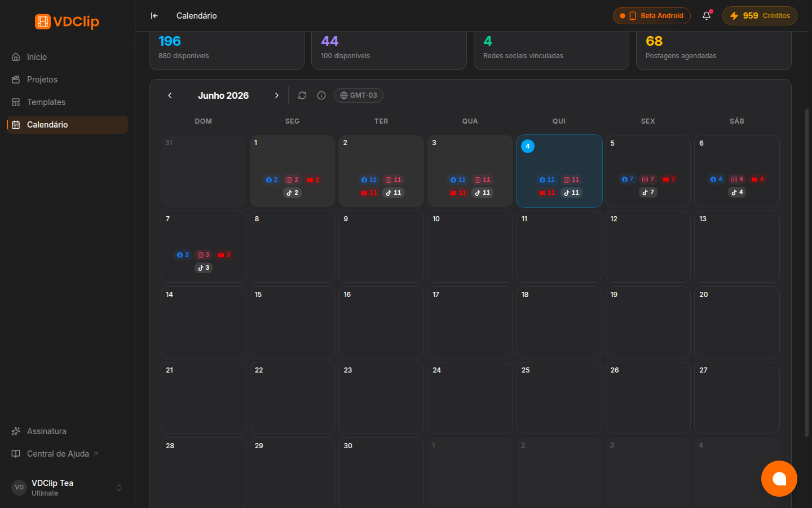
Task: Click the calendar info icon
Action: coord(321,95)
